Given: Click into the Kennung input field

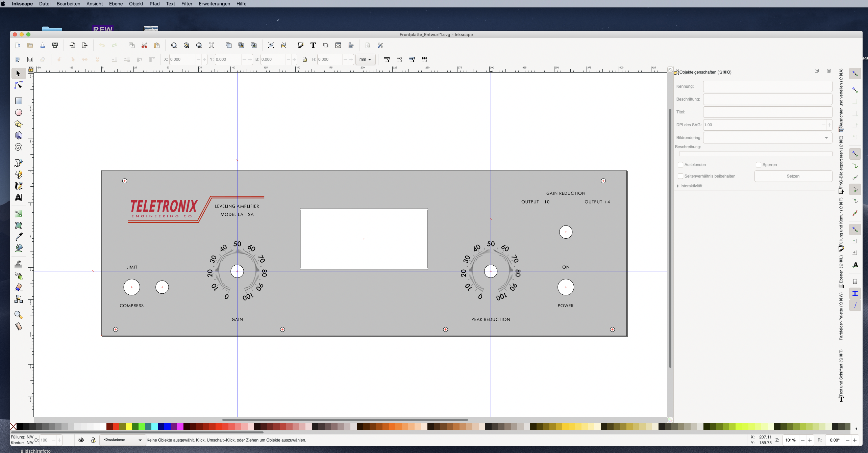Looking at the screenshot, I should click(x=767, y=86).
